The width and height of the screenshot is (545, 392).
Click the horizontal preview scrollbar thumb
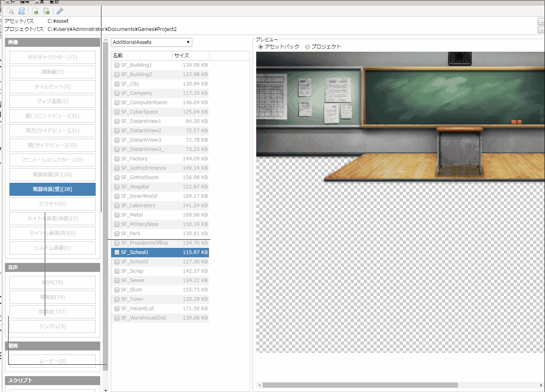click(360, 385)
